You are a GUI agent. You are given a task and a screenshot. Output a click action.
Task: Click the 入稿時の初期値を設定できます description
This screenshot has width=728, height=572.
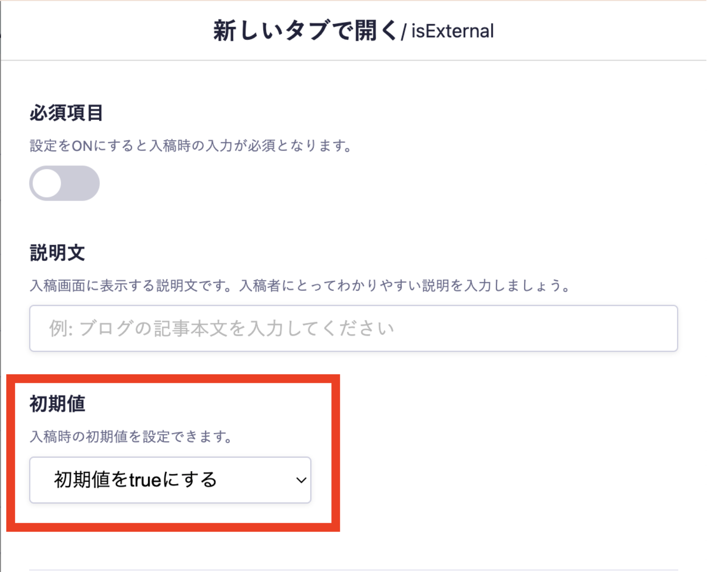pyautogui.click(x=130, y=436)
